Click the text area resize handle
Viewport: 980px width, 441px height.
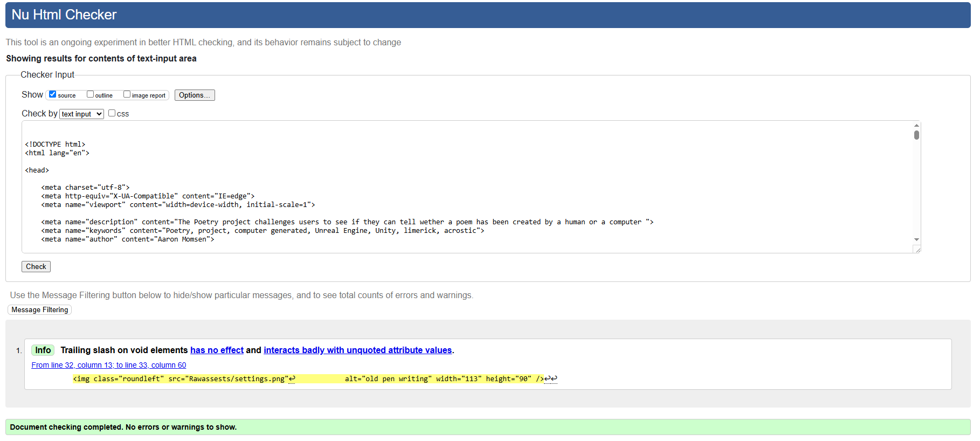pyautogui.click(x=917, y=249)
